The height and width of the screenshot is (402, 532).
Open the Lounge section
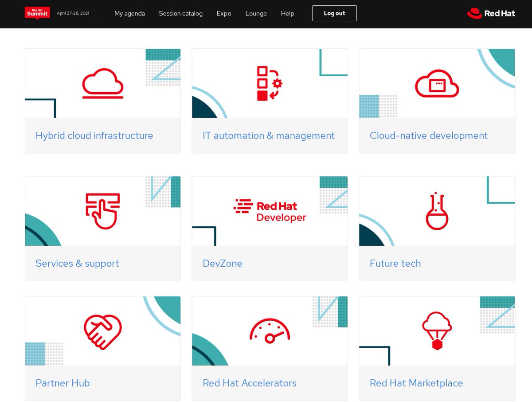pyautogui.click(x=256, y=14)
